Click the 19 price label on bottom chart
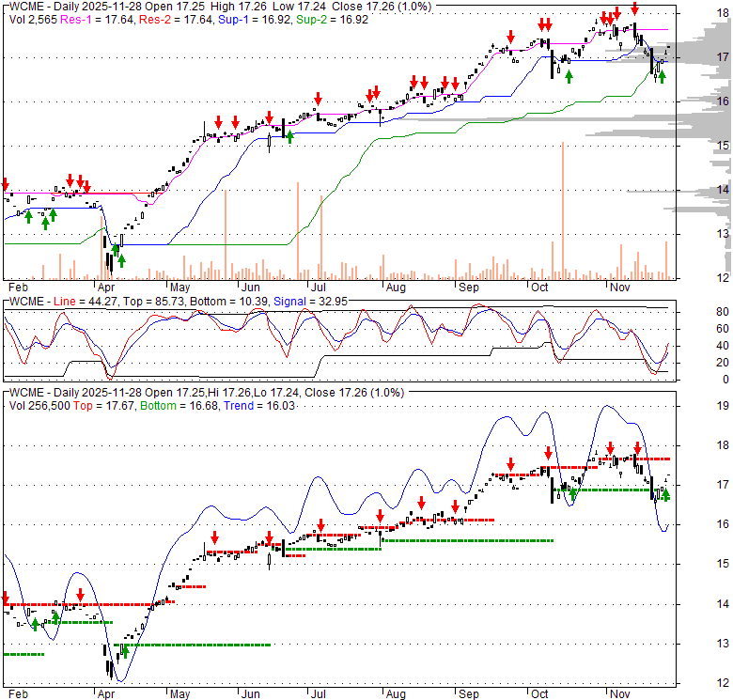 pos(723,406)
